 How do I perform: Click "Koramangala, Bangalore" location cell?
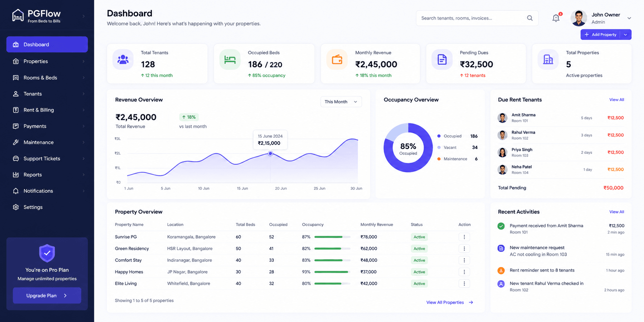tap(191, 237)
